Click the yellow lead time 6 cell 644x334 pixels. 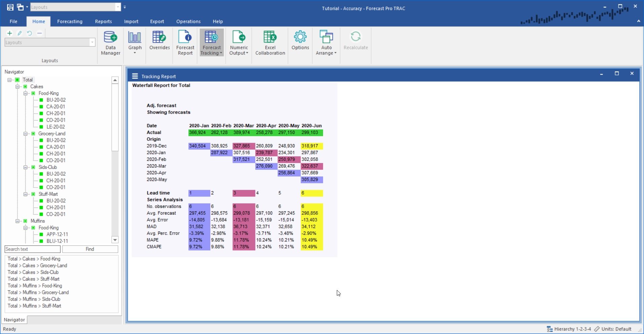pyautogui.click(x=312, y=193)
